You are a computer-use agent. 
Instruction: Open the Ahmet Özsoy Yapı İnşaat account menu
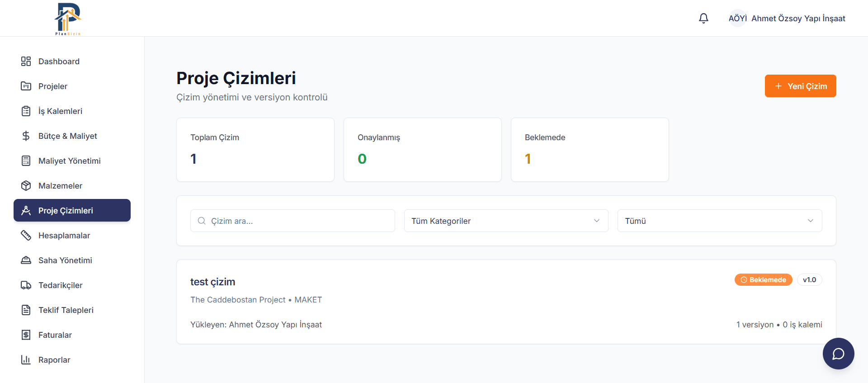coord(798,19)
